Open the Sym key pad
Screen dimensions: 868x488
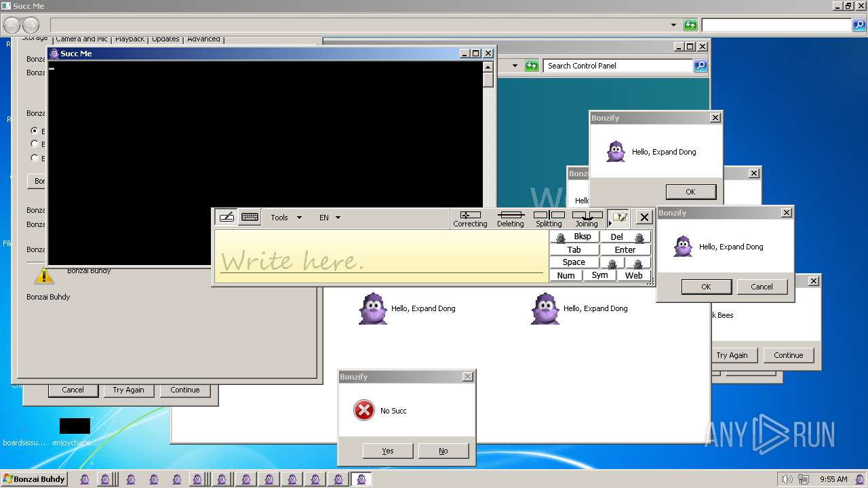[600, 276]
